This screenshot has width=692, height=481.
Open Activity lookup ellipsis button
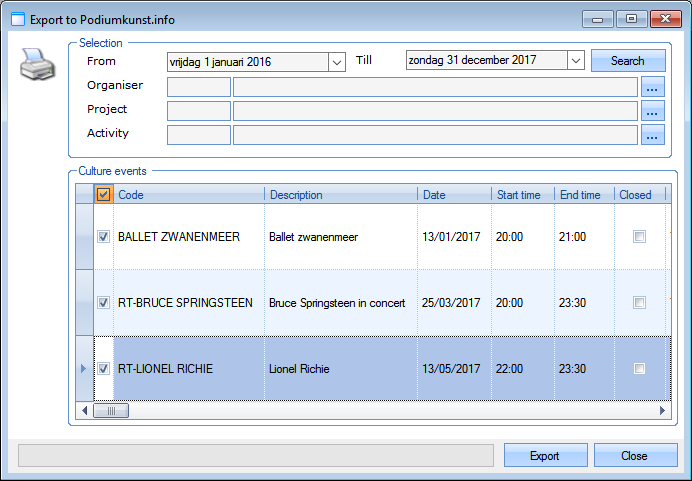click(653, 135)
